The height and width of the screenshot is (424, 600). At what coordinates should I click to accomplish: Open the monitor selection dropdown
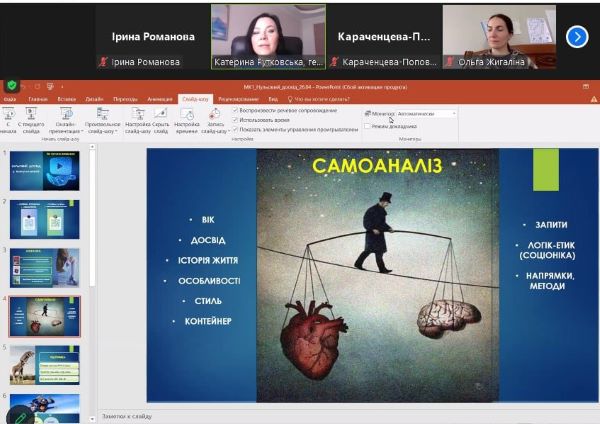pyautogui.click(x=427, y=114)
